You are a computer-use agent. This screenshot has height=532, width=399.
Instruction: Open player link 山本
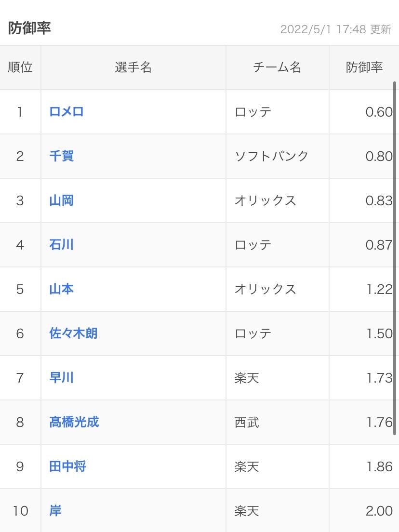pyautogui.click(x=62, y=289)
